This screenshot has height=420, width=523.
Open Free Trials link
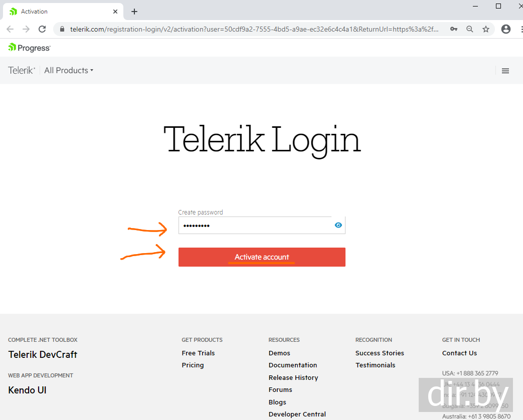pyautogui.click(x=198, y=353)
